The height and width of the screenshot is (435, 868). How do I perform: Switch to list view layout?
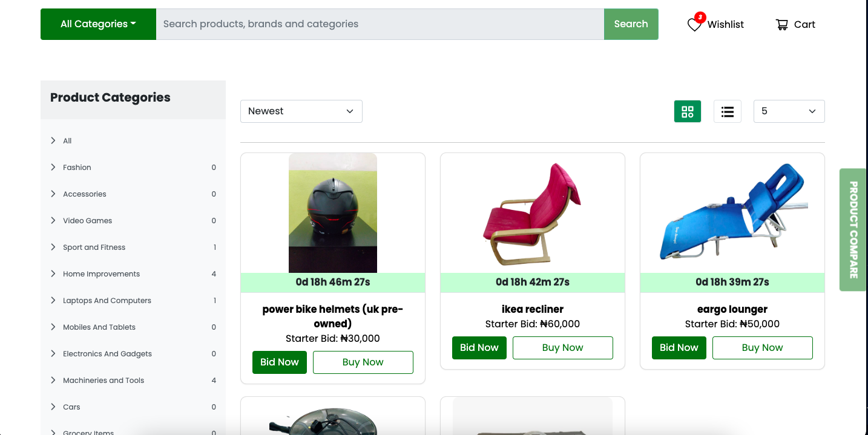728,111
